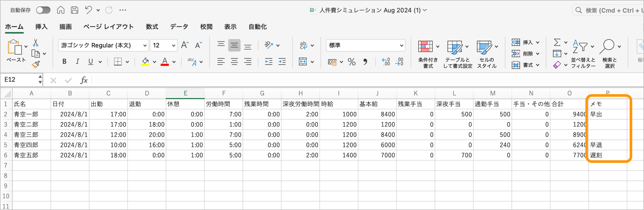Click the Save floppy disk icon
The image size is (644, 210).
tap(74, 10)
